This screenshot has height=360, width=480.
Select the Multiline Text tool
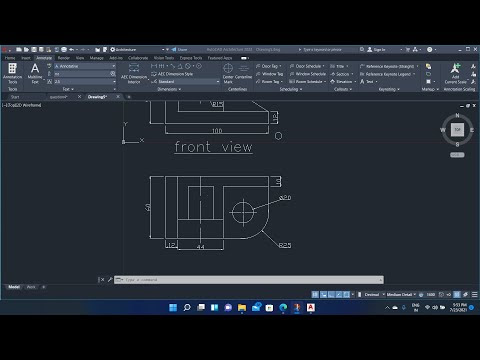pos(35,73)
